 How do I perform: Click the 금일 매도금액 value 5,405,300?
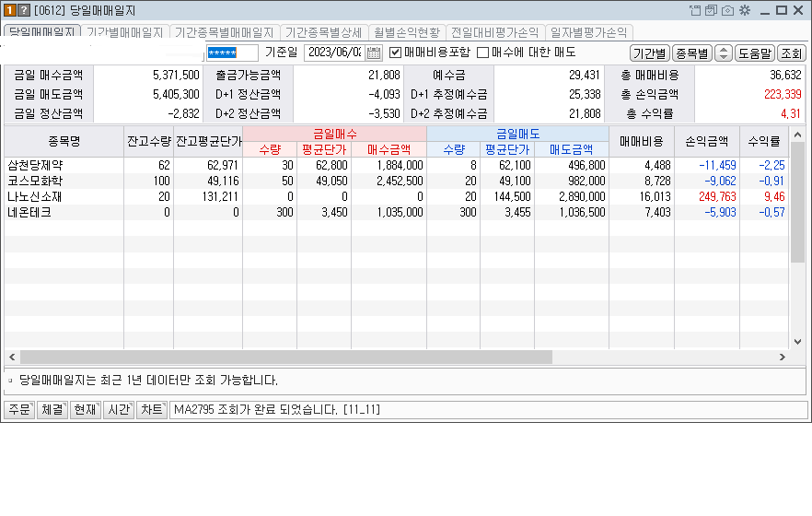coord(176,94)
